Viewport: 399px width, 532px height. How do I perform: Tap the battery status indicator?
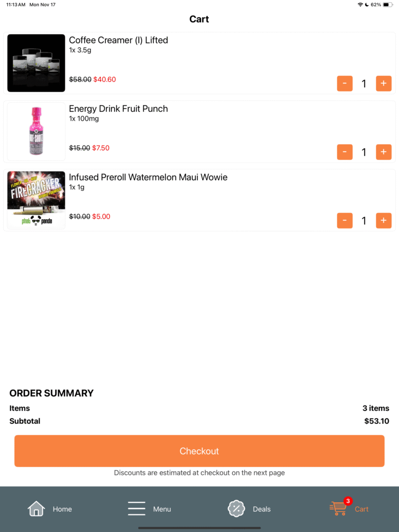388,5
